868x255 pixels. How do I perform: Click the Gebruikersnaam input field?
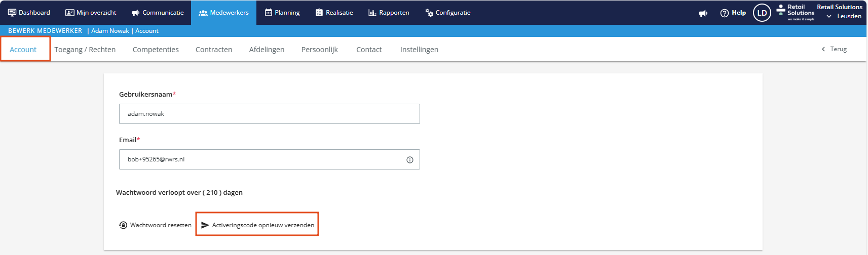[269, 114]
